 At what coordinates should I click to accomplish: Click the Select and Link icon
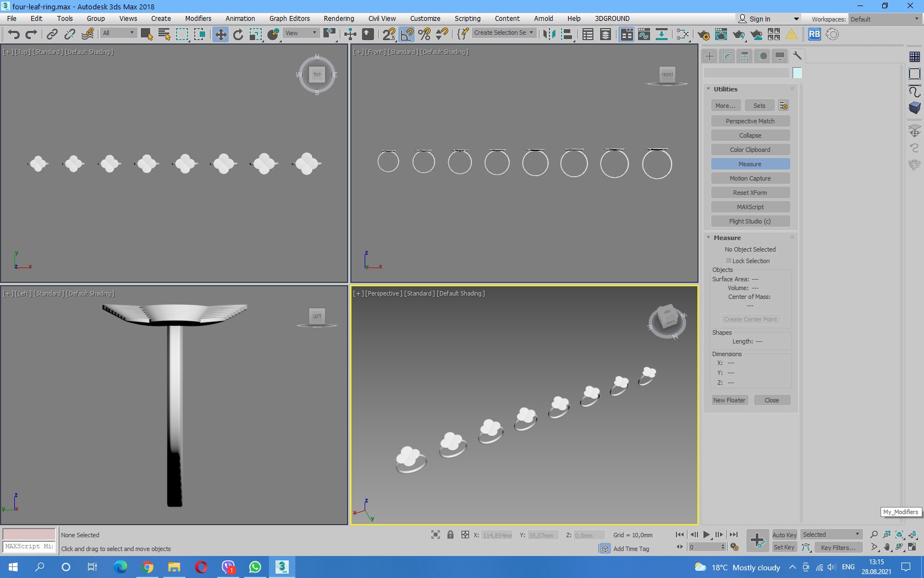coord(52,35)
